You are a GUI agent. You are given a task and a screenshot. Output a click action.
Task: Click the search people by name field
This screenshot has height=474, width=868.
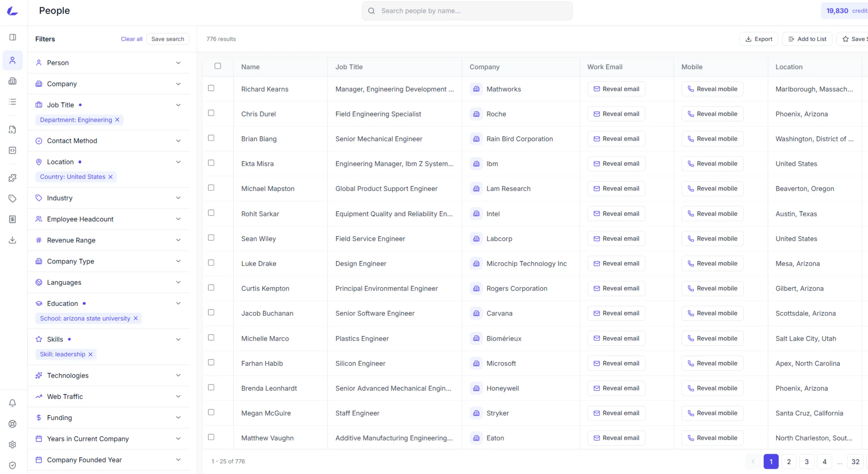pyautogui.click(x=468, y=11)
